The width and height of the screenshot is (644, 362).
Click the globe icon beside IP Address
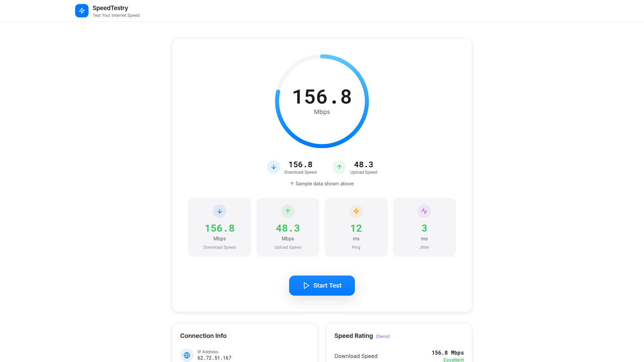click(x=187, y=355)
